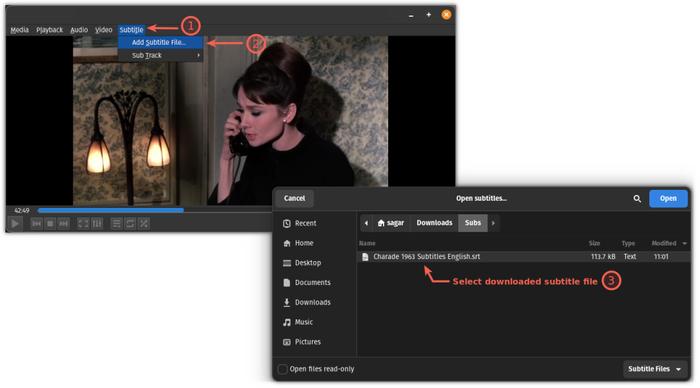This screenshot has width=700, height=388.
Task: Cancel the Open subtitles dialog
Action: pyautogui.click(x=294, y=198)
